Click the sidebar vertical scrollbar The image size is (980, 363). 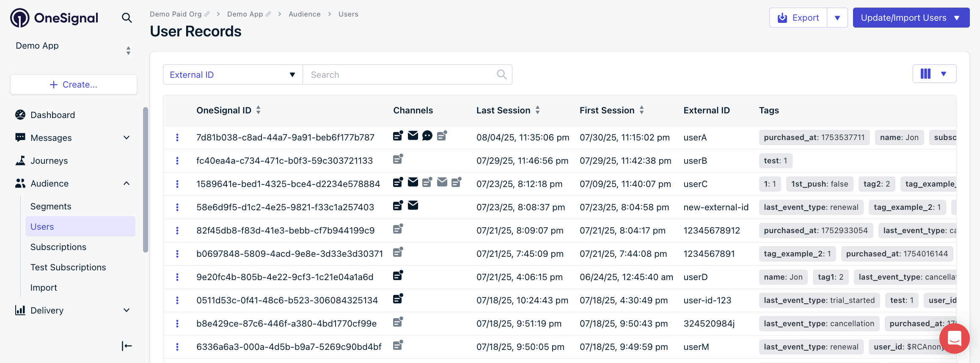click(146, 180)
